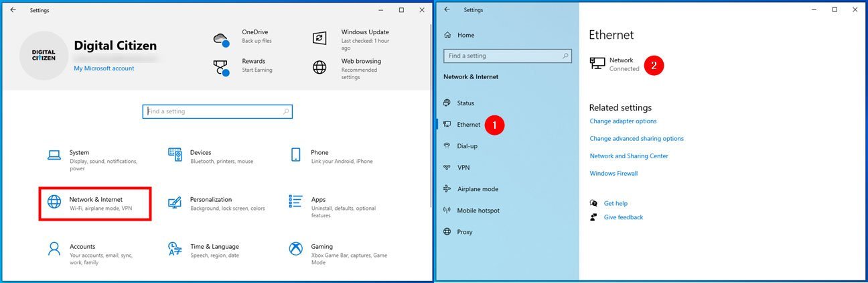Focus the sidebar Find a setting field
The height and width of the screenshot is (283, 868).
(x=508, y=56)
